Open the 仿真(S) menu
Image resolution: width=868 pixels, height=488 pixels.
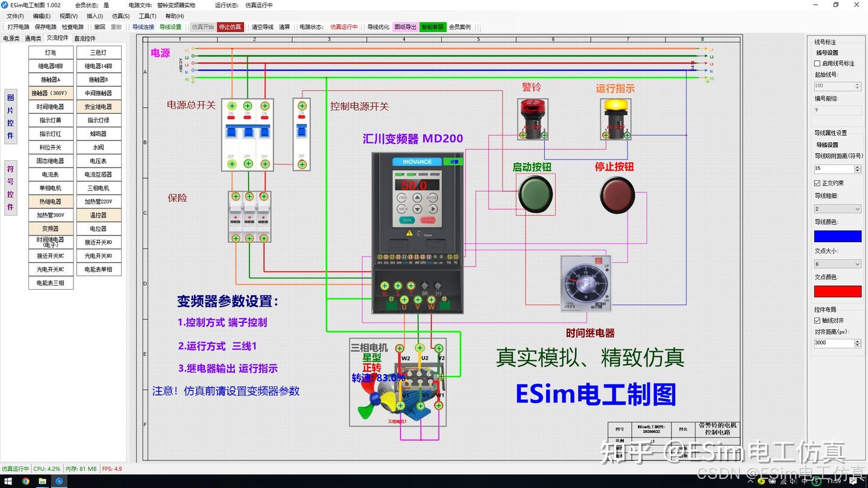point(121,16)
